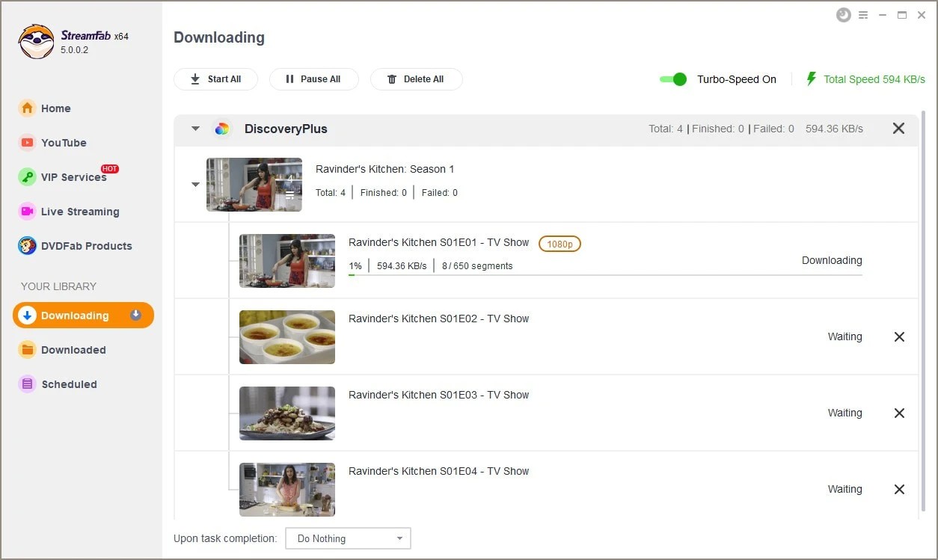Open the Live Streaming section
Screen dimensions: 938x560
click(x=78, y=212)
